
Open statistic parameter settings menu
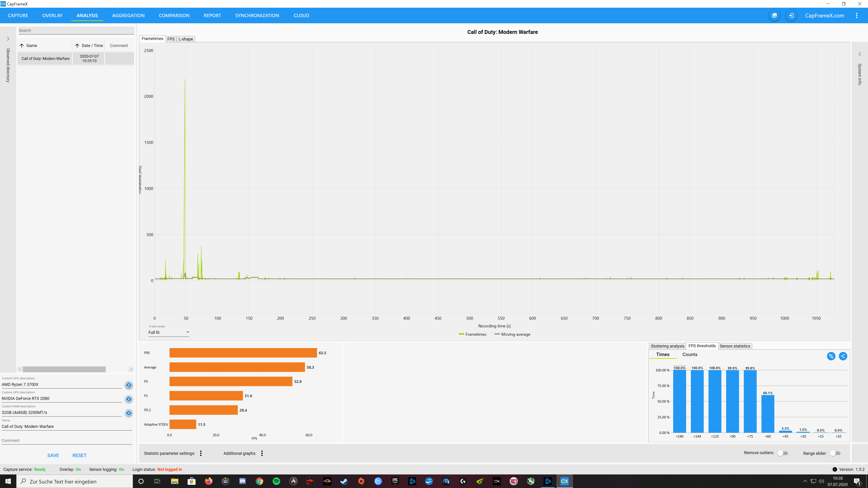pyautogui.click(x=201, y=453)
